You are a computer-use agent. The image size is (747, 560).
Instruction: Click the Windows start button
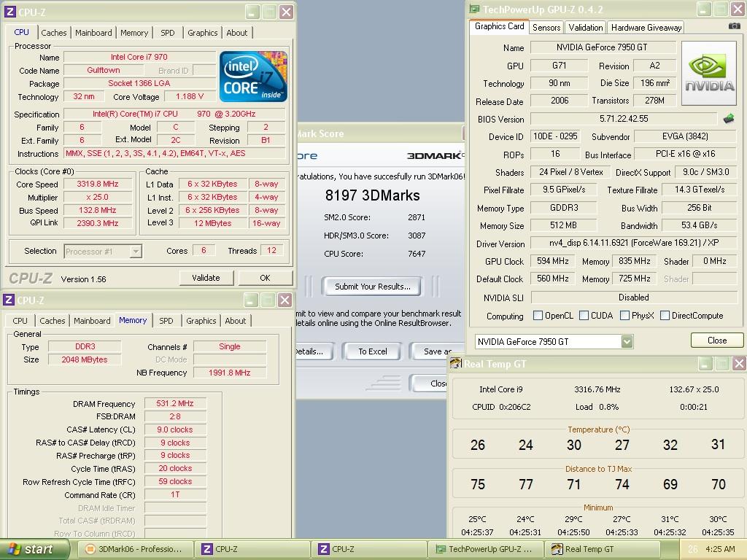coord(35,549)
